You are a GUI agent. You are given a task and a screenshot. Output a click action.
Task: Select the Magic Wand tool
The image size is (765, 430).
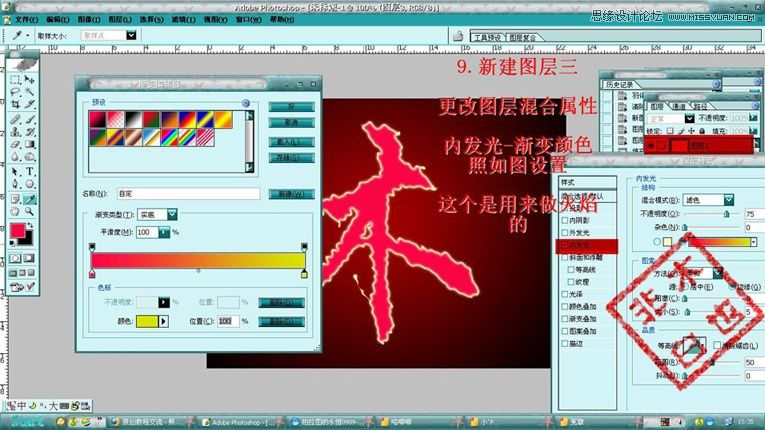coord(30,92)
